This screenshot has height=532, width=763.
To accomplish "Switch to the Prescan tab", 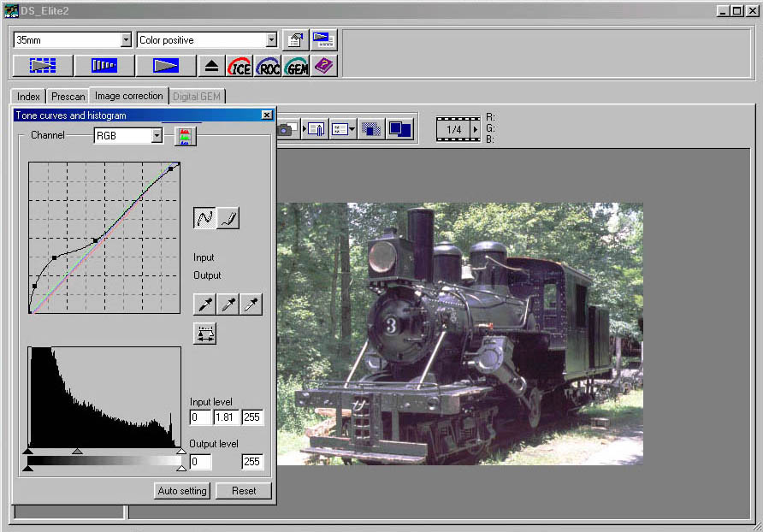I will 68,97.
